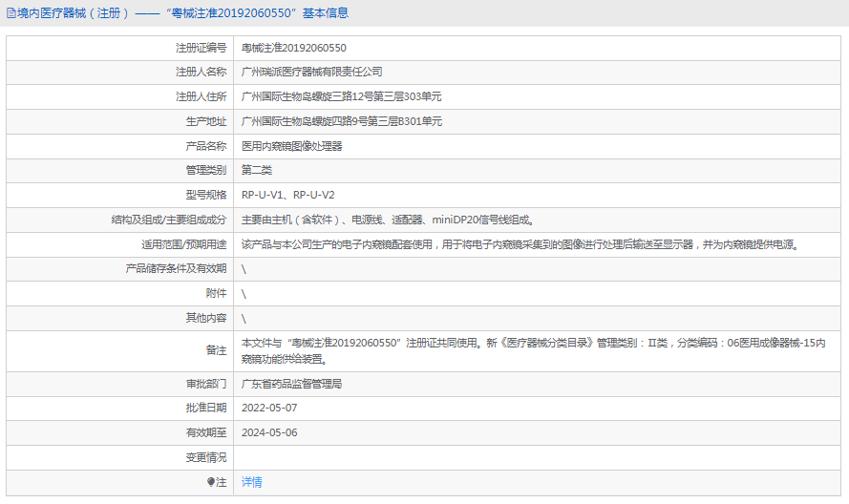The image size is (849, 504).
Task: Click the 生产地址 label
Action: point(206,121)
